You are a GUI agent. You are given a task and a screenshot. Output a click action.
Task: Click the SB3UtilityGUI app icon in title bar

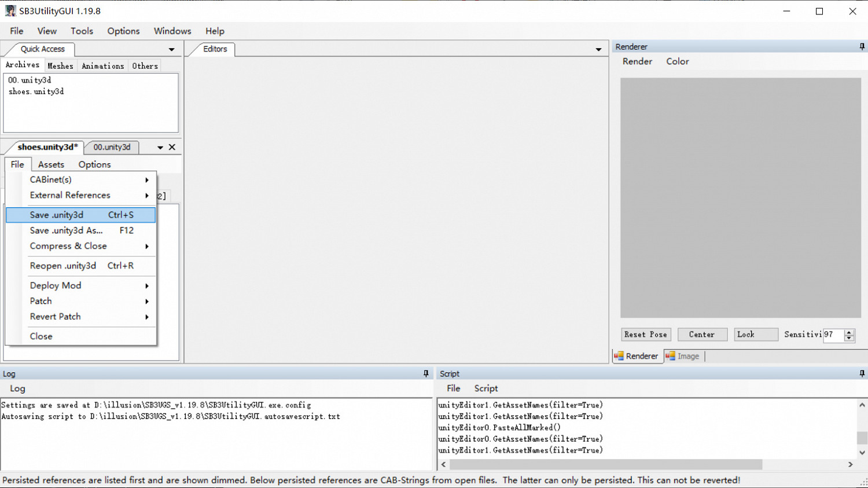(10, 11)
